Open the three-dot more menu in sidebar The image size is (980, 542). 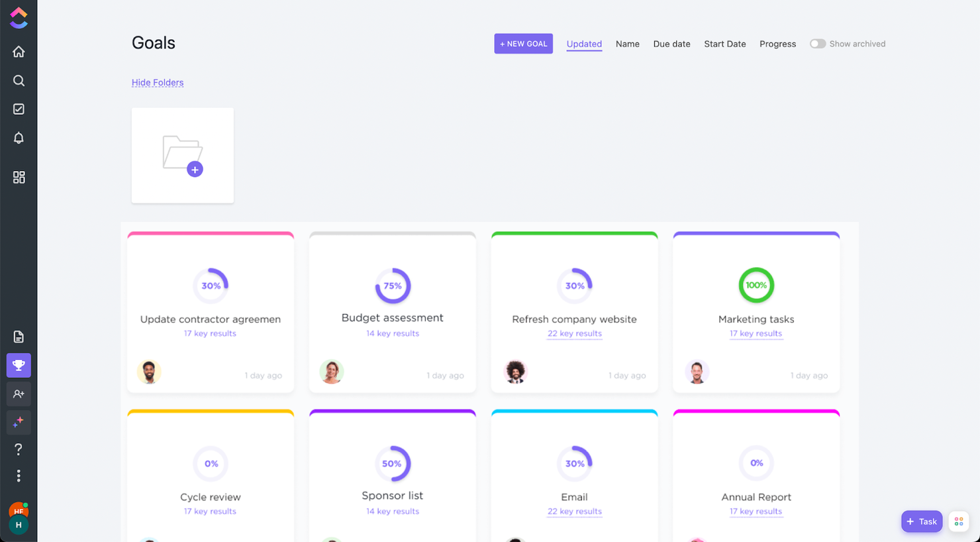[x=19, y=476]
